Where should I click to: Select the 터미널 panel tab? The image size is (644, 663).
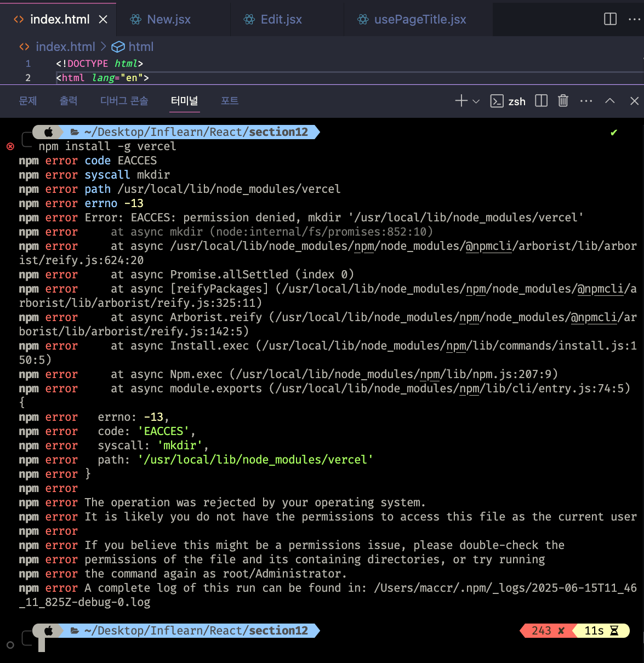[x=184, y=101]
